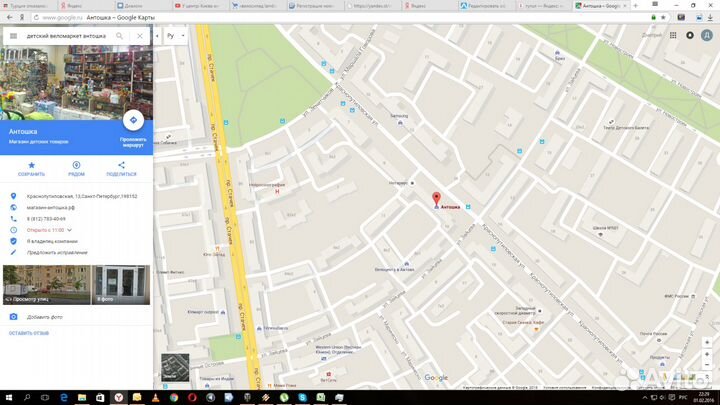Clear the search with the X icon
Screen dimensions: 720x405
click(x=139, y=36)
